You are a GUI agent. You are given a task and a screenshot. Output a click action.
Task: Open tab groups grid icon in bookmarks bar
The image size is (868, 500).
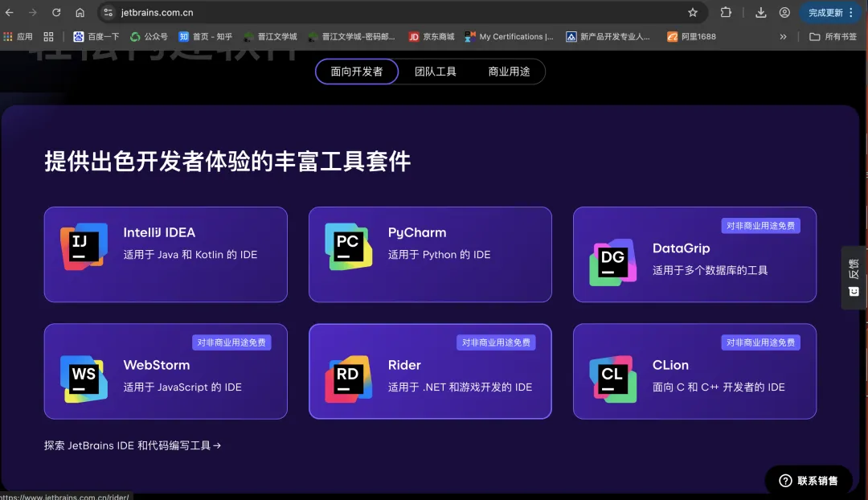coord(49,36)
